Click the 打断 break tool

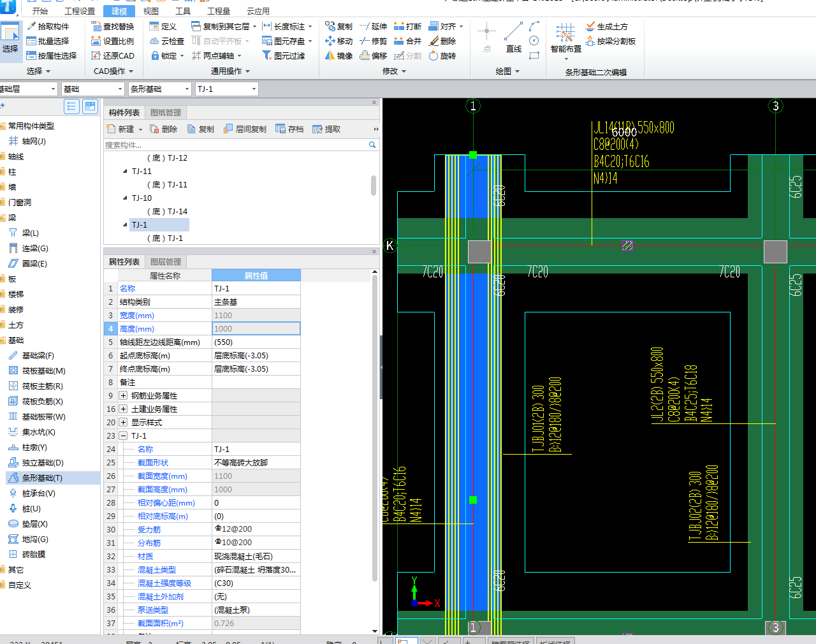407,26
